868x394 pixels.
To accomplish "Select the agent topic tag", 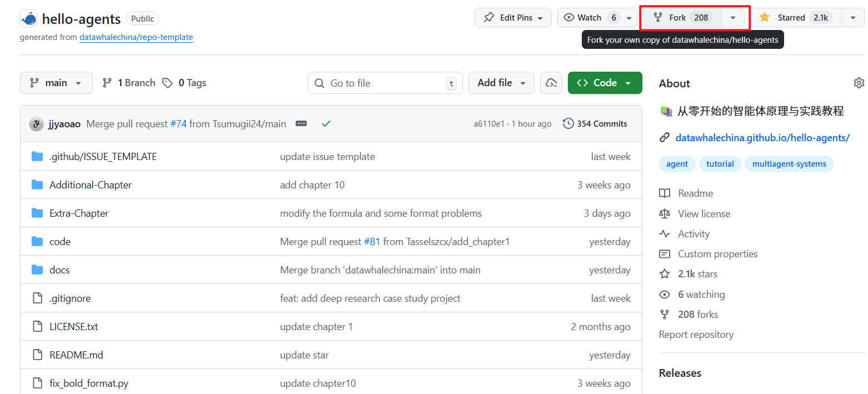I will click(x=677, y=164).
